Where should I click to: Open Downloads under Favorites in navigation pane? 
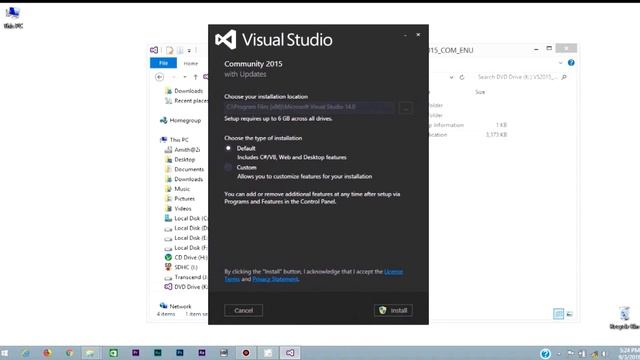click(x=184, y=91)
